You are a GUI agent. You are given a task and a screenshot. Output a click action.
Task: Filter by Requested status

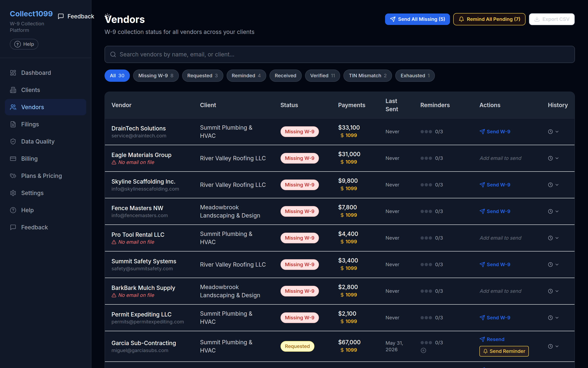[x=203, y=76]
